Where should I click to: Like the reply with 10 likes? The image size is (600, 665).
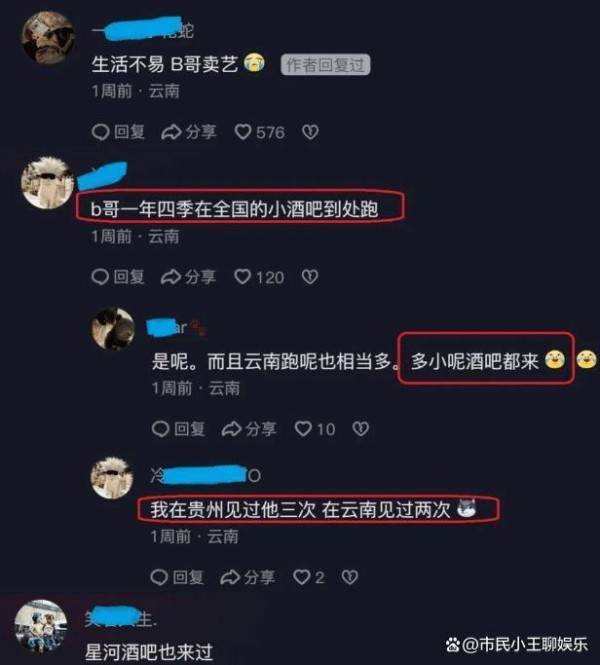[x=315, y=429]
